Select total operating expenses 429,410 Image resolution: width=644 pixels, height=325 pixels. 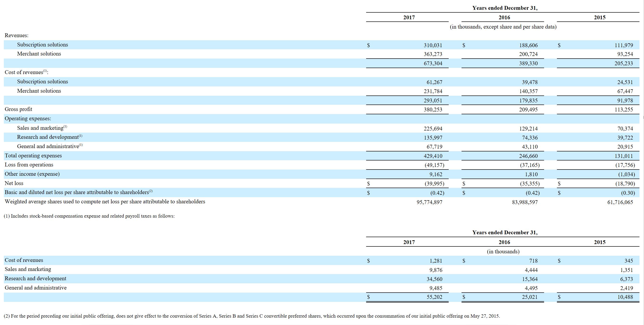433,156
